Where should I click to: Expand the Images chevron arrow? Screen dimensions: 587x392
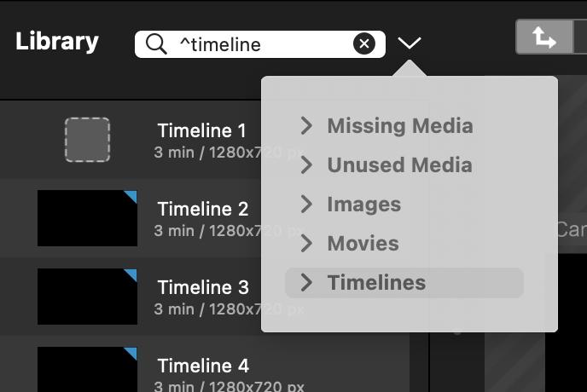tap(307, 205)
